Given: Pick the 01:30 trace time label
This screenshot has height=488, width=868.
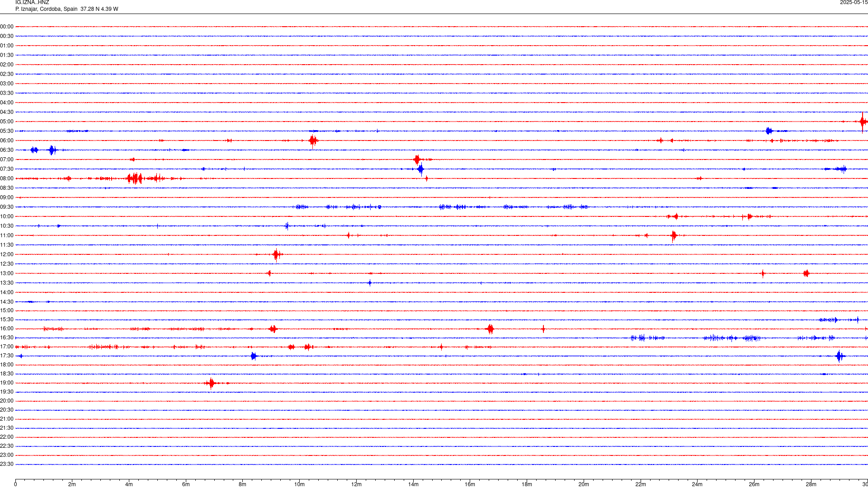Looking at the screenshot, I should pos(7,55).
